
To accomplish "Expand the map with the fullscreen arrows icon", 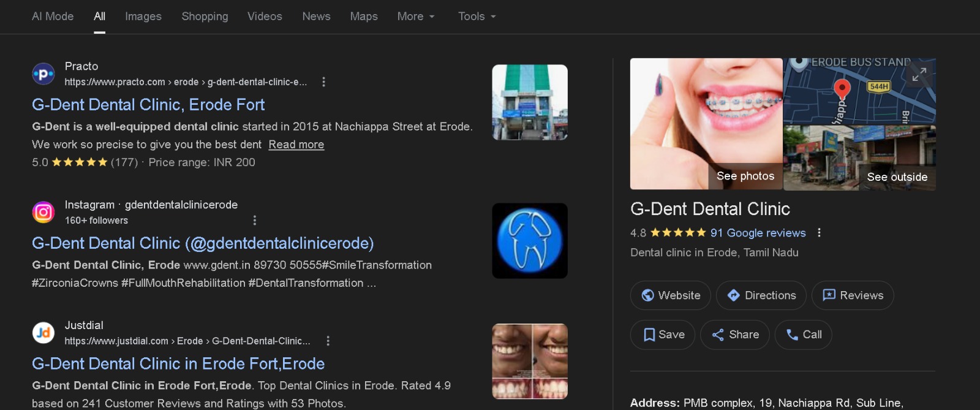I will (x=919, y=75).
